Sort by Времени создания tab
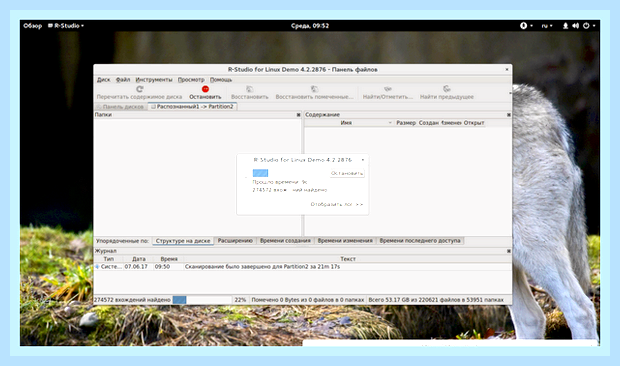This screenshot has width=620, height=366. tap(285, 241)
